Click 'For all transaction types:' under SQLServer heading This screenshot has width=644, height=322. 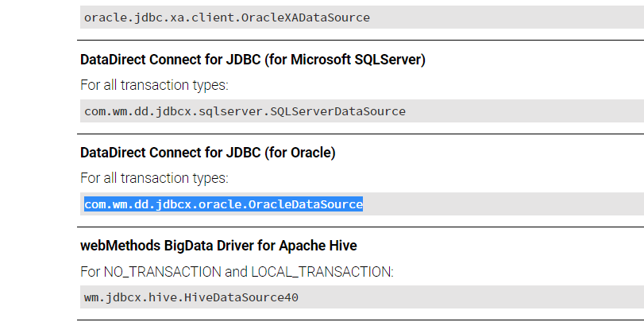[x=154, y=86]
